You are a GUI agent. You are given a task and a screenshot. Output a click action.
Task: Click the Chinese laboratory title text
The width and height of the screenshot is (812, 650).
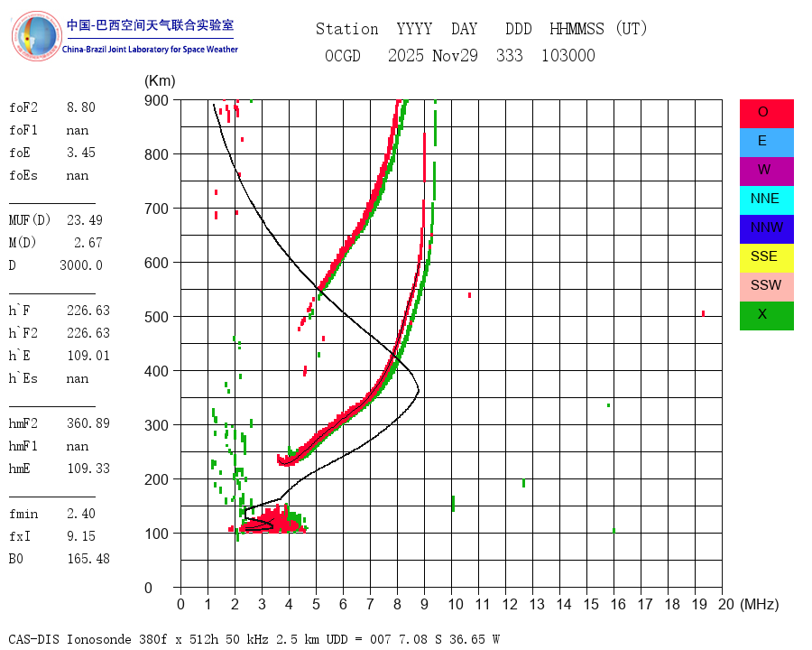point(150,25)
